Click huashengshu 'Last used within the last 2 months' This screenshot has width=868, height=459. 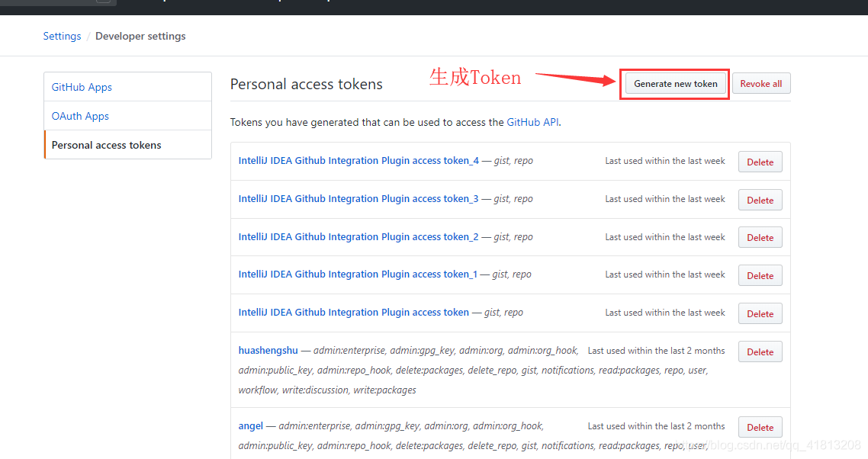tap(656, 351)
